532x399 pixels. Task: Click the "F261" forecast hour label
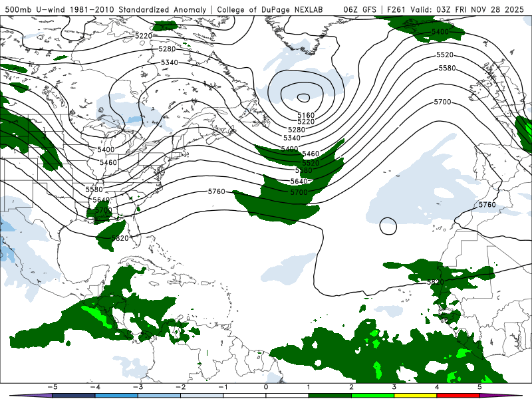point(396,9)
